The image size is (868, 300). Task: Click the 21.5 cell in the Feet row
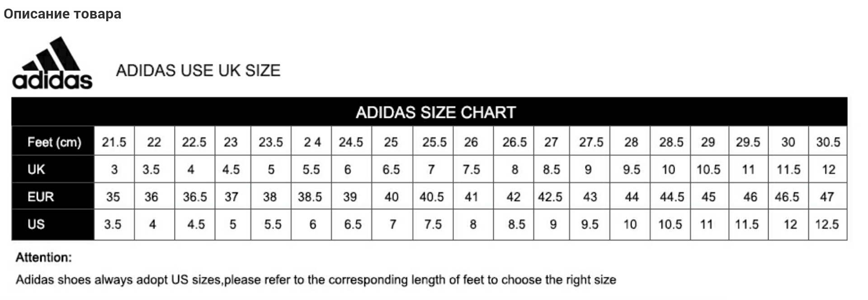pyautogui.click(x=114, y=142)
